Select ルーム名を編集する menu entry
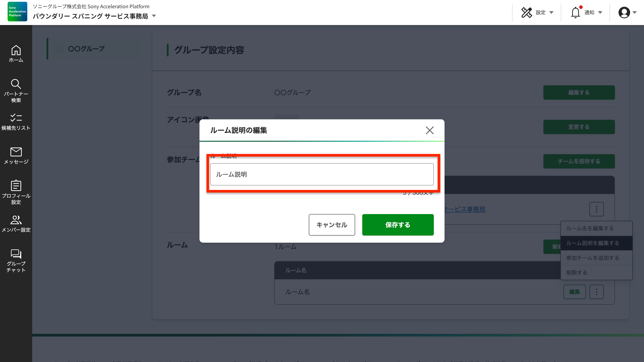The width and height of the screenshot is (644, 362). click(x=590, y=228)
